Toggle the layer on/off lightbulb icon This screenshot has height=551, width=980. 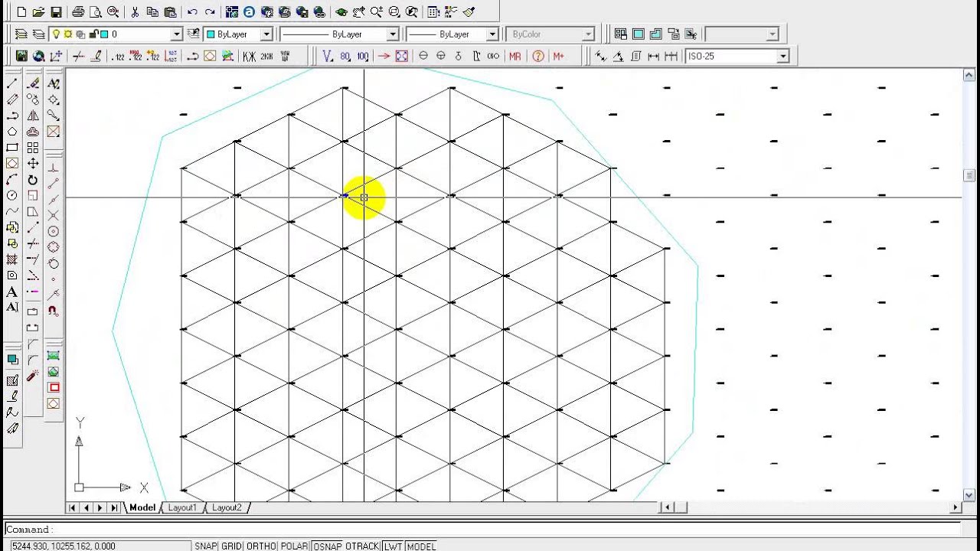click(56, 34)
